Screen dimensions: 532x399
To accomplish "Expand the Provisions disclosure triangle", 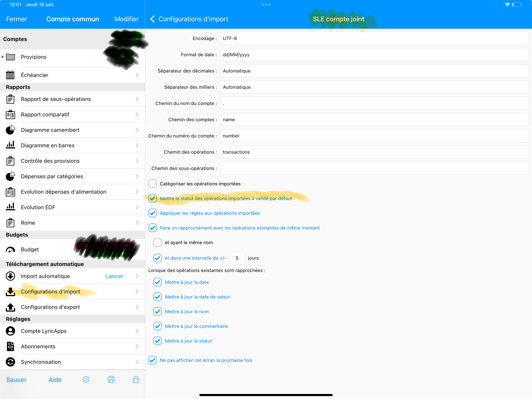I will (3, 57).
